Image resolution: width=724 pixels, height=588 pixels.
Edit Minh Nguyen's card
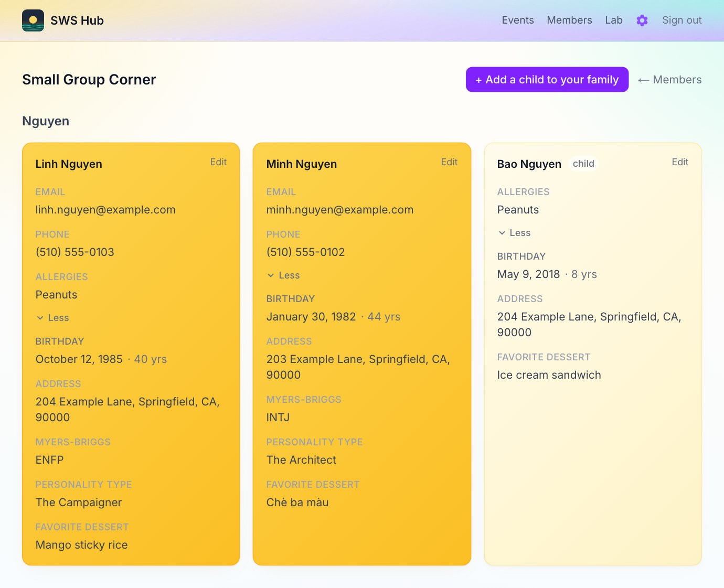(x=449, y=162)
